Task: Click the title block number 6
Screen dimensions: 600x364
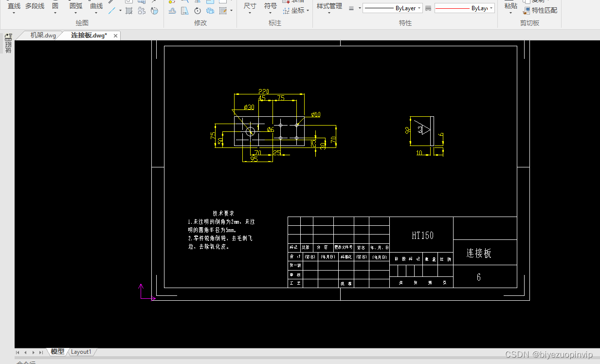Action: pyautogui.click(x=479, y=277)
